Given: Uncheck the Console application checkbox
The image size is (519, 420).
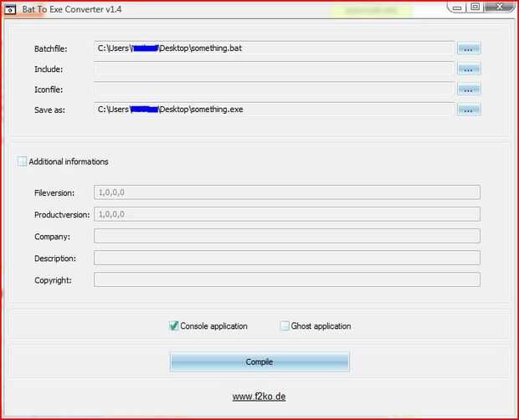Looking at the screenshot, I should pyautogui.click(x=174, y=326).
